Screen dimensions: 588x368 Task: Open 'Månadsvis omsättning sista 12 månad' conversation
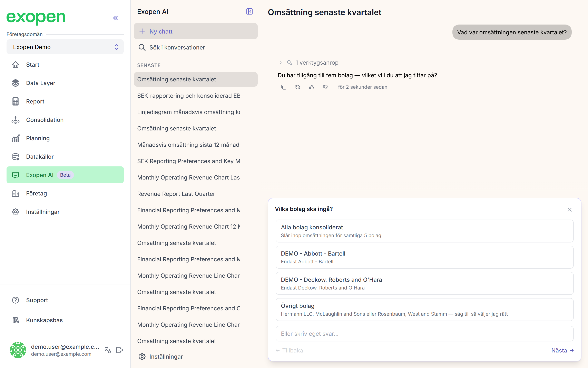[196, 145]
